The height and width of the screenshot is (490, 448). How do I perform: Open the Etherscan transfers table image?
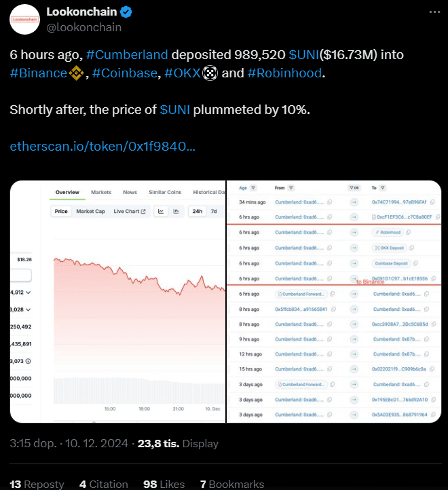[333, 302]
